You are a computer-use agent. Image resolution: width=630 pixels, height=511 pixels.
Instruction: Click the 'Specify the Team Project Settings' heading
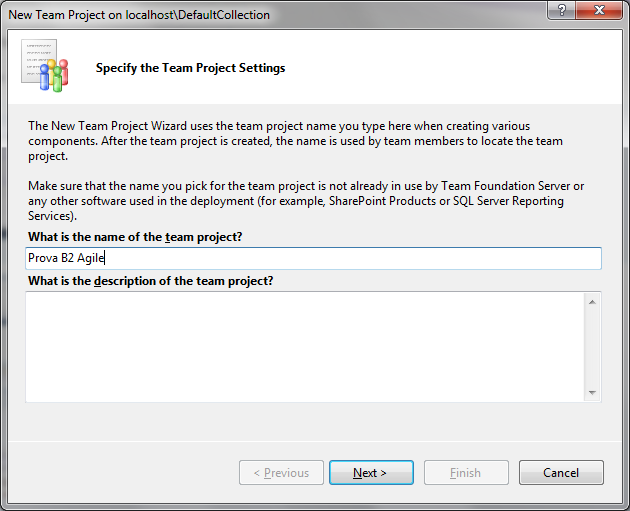click(x=190, y=68)
